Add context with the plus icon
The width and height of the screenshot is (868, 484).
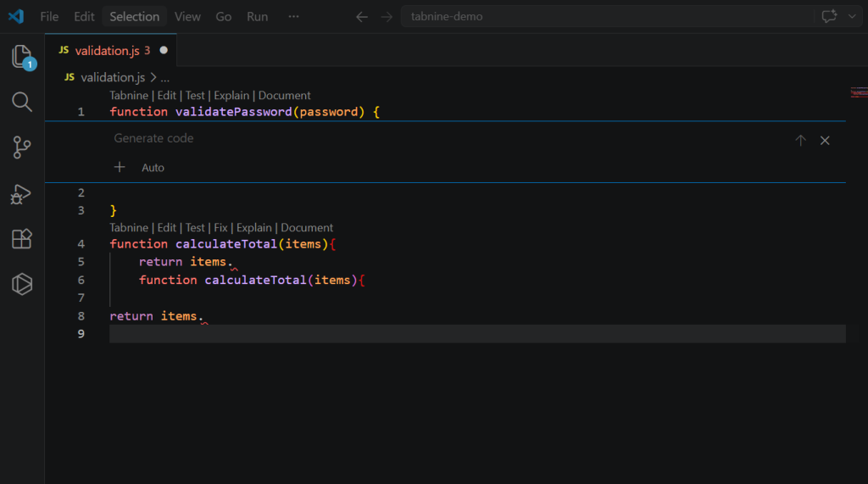pos(120,167)
